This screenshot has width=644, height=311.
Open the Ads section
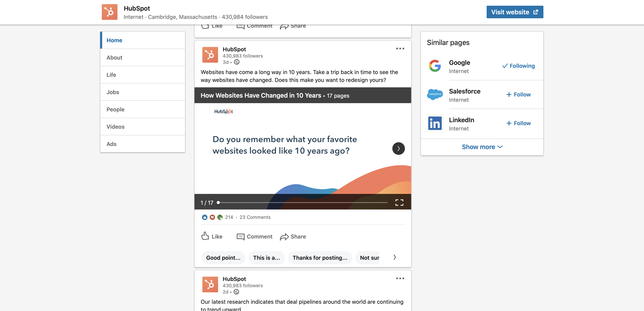tap(142, 144)
